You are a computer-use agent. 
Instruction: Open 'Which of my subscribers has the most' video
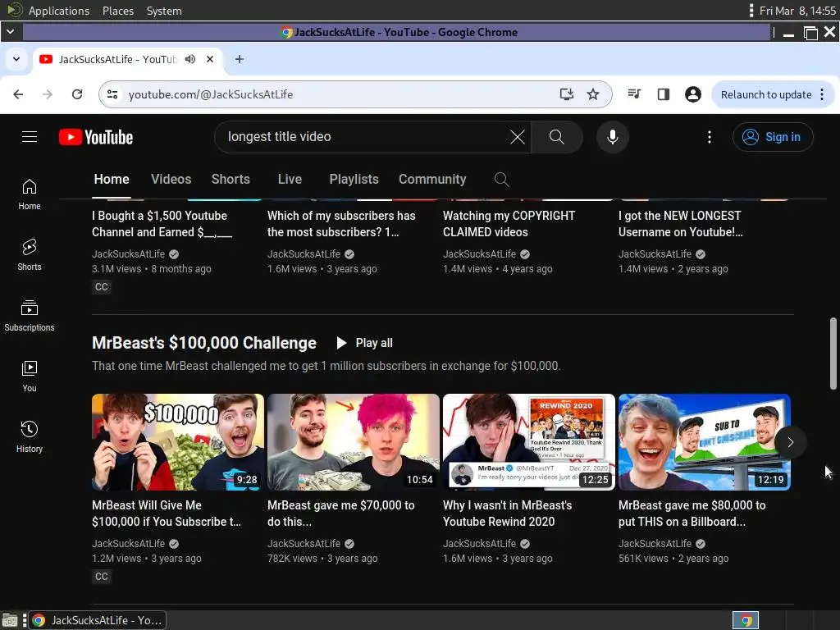click(x=341, y=224)
